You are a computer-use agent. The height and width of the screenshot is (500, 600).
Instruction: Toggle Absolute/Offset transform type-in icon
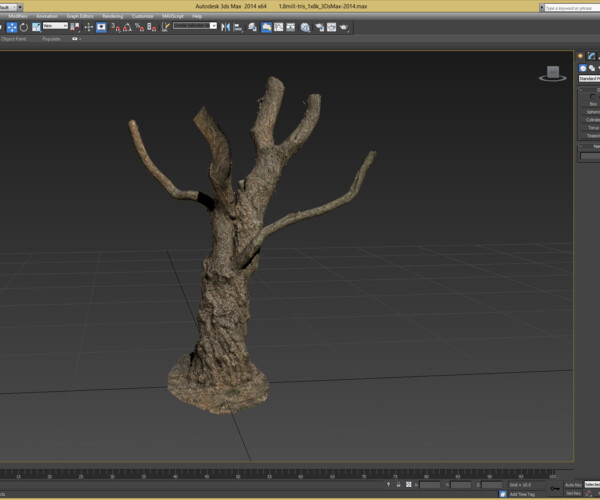pos(409,485)
